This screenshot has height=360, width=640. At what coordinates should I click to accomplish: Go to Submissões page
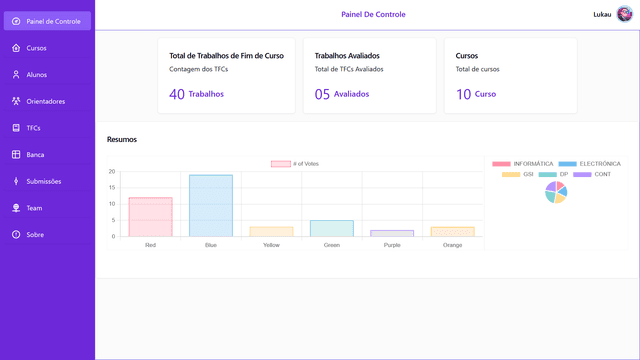[x=47, y=181]
